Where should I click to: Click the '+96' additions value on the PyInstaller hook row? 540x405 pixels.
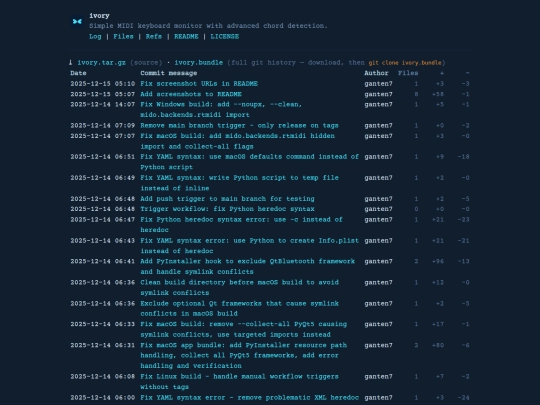pyautogui.click(x=438, y=261)
